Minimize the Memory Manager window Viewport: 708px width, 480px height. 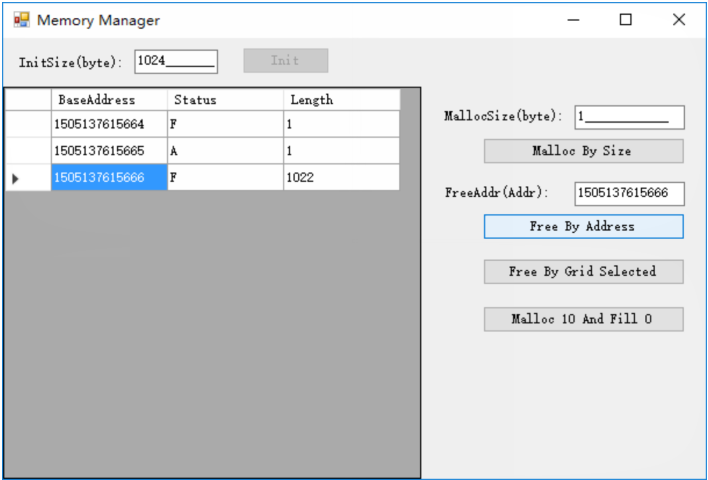pyautogui.click(x=573, y=20)
